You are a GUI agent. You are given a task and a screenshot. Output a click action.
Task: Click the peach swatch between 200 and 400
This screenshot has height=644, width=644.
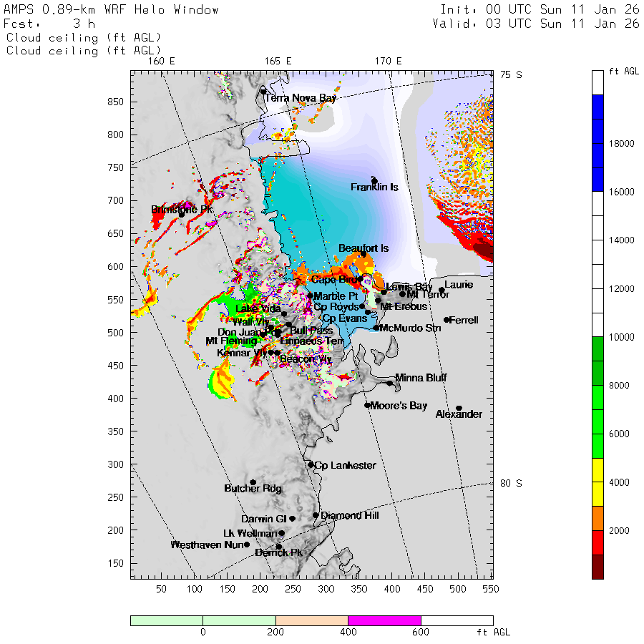[x=312, y=620]
